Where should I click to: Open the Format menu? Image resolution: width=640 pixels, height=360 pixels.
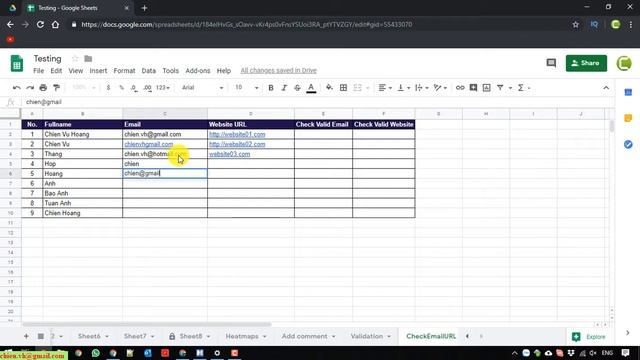coord(124,71)
